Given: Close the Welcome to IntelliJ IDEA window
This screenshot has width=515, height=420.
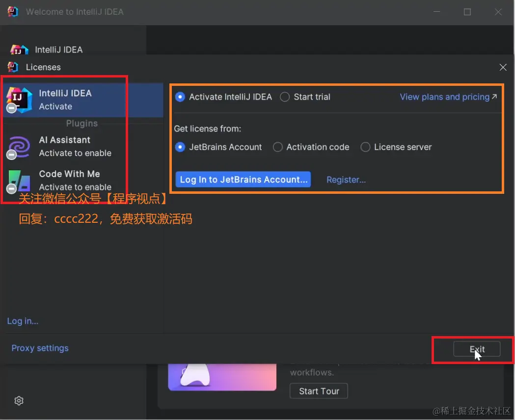Looking at the screenshot, I should (498, 12).
